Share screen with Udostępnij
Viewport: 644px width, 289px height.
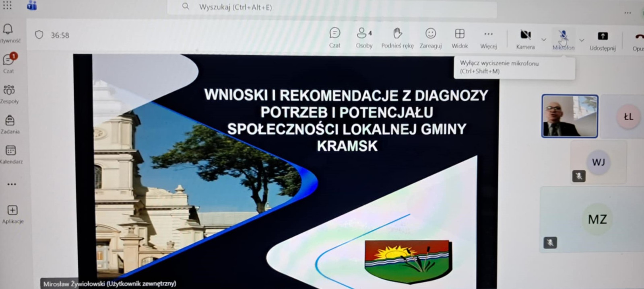click(x=603, y=40)
